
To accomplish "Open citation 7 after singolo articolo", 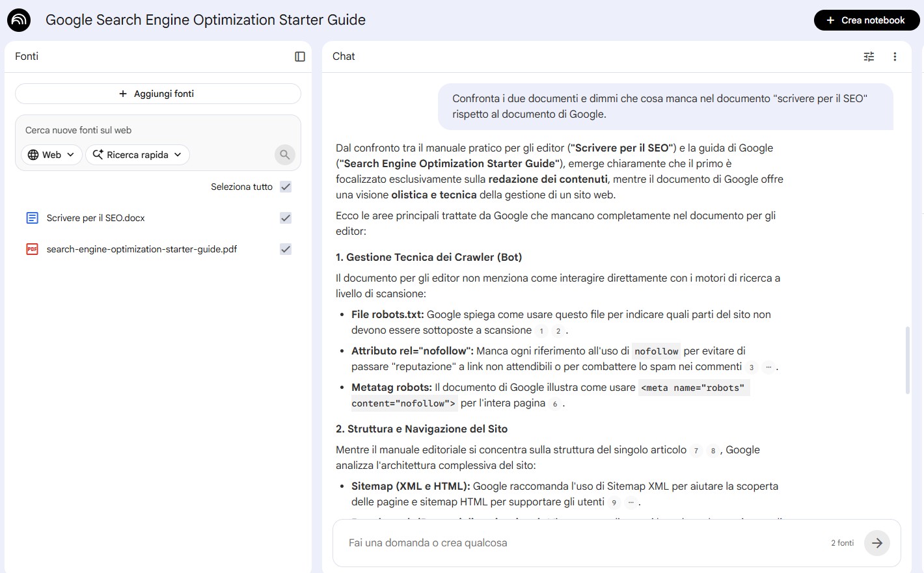I will tap(696, 451).
